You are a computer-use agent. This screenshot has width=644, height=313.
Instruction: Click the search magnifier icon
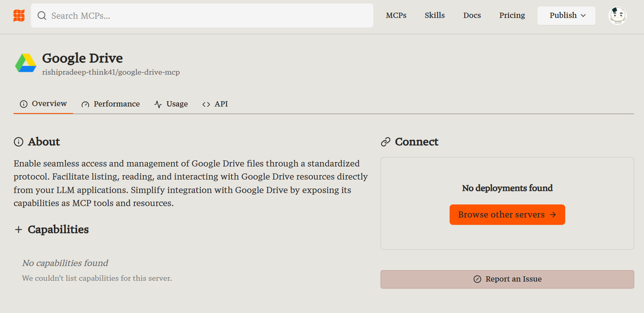click(x=42, y=16)
